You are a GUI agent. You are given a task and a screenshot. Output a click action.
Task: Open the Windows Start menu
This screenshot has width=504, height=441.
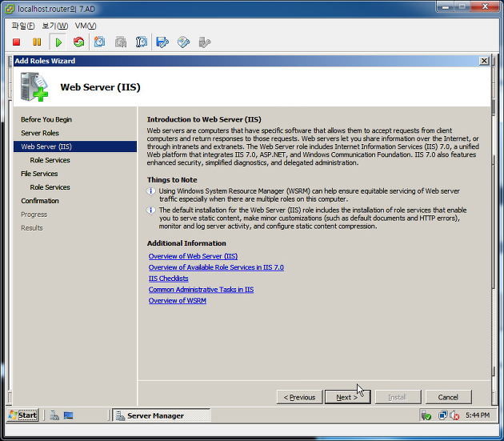(x=23, y=415)
